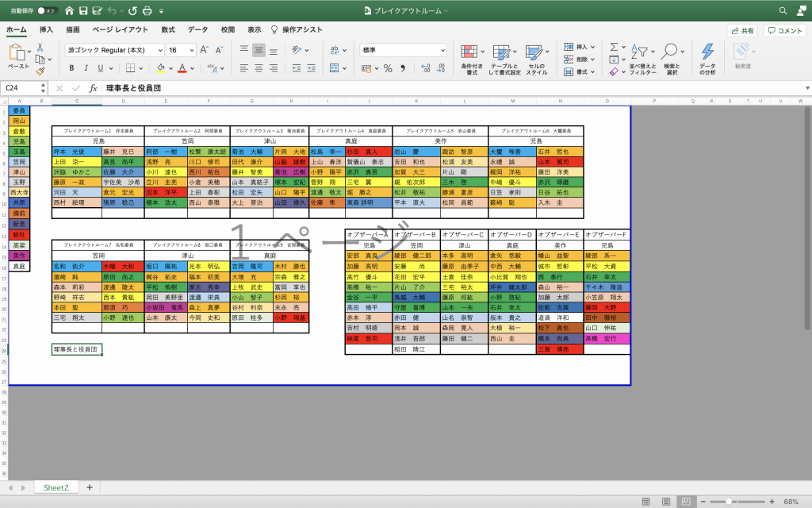Toggle italic formatting
812x508 pixels.
86,68
